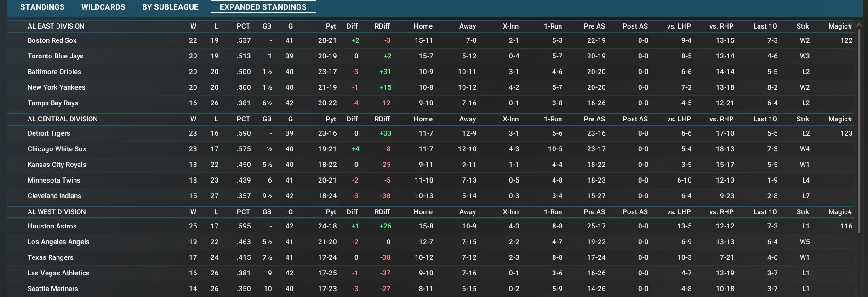The image size is (868, 297).
Task: Click the RDiff header in AL Central
Action: point(382,119)
